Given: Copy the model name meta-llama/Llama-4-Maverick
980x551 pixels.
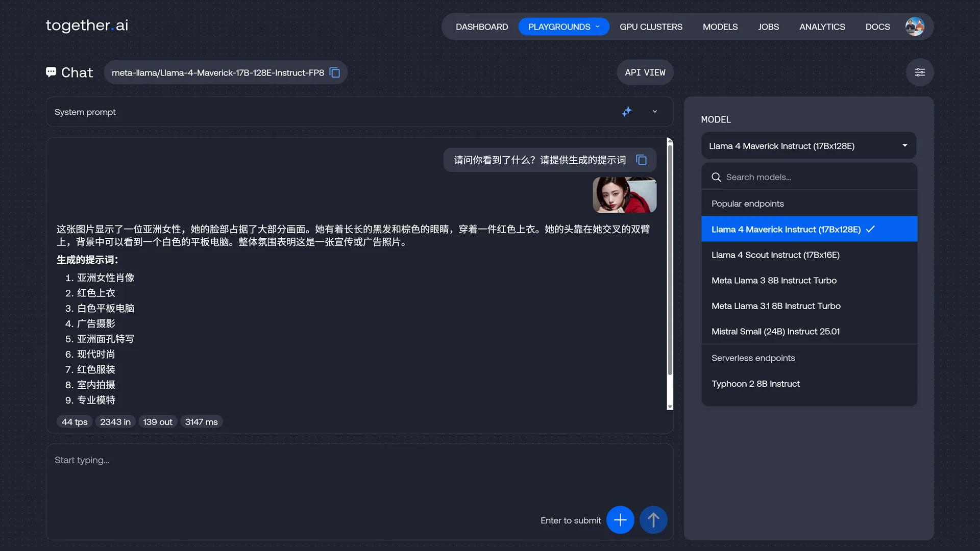Looking at the screenshot, I should pyautogui.click(x=334, y=72).
